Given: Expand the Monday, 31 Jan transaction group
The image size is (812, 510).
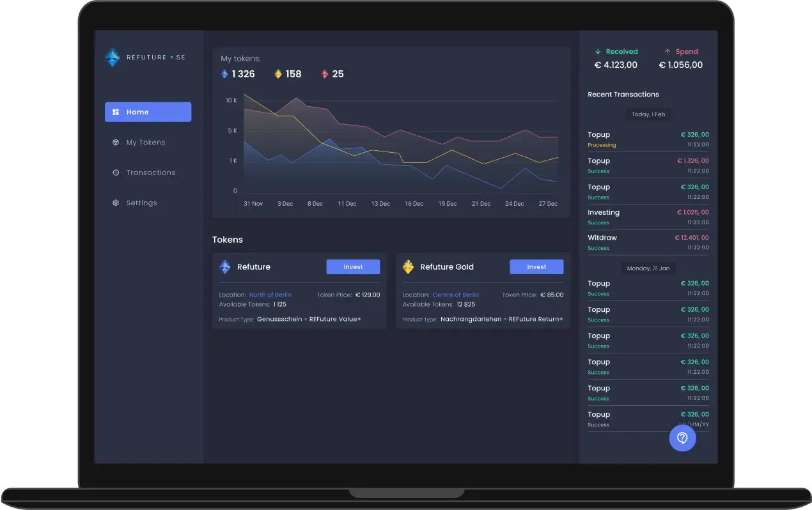Looking at the screenshot, I should click(x=648, y=268).
